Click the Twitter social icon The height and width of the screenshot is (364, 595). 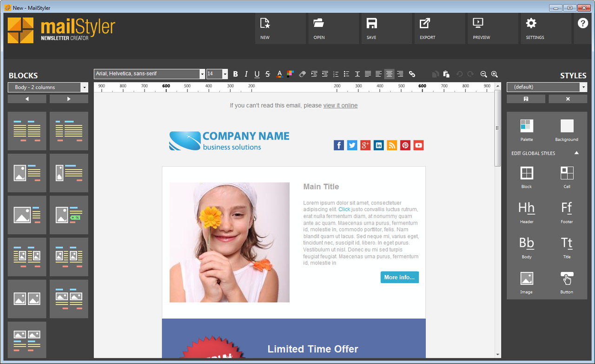pos(352,146)
